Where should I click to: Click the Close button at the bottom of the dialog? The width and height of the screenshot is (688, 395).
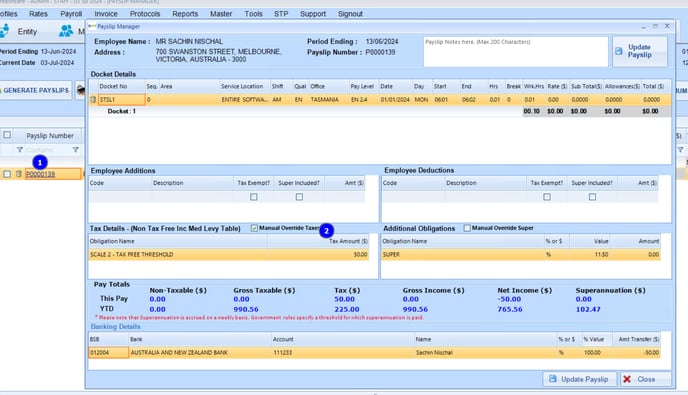click(646, 379)
